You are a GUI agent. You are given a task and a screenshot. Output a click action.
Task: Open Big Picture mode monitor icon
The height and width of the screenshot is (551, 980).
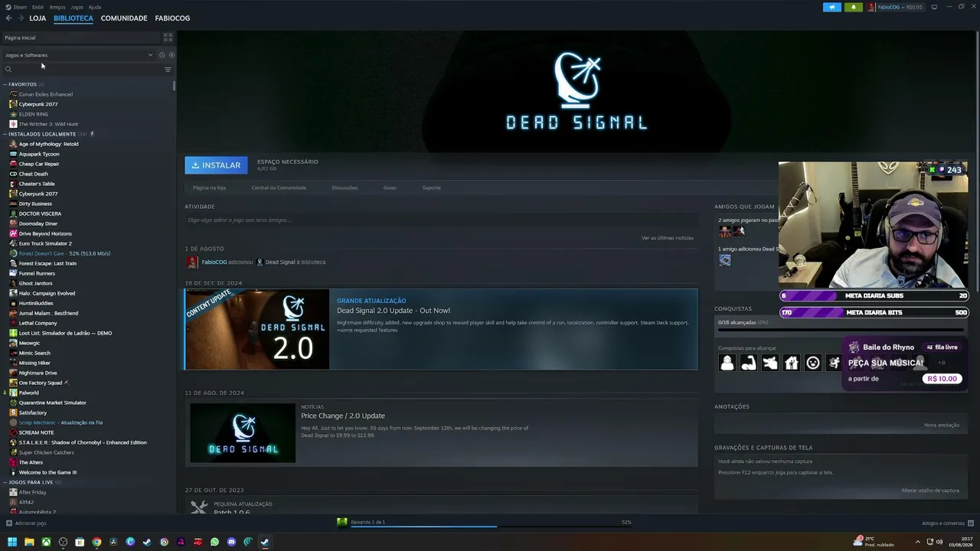click(x=934, y=7)
